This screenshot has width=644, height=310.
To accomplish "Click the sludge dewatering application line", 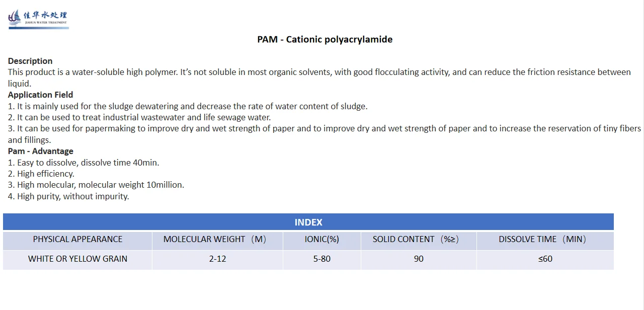I will 188,106.
